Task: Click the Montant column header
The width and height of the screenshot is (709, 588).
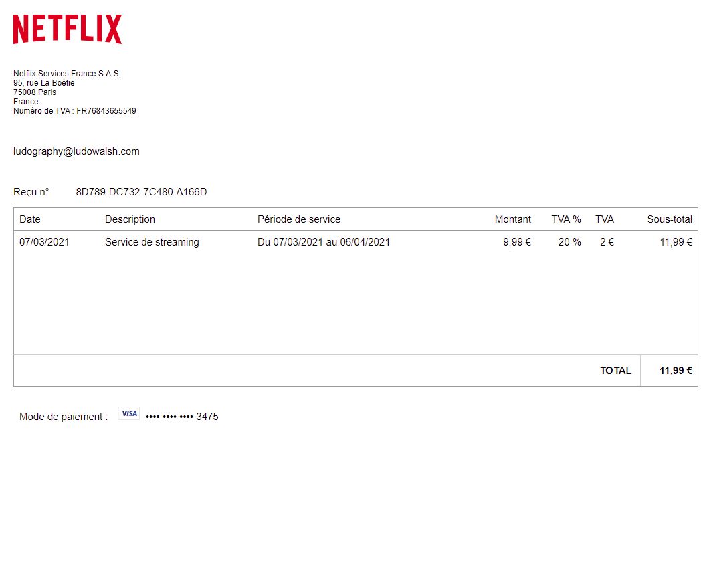Action: (512, 219)
